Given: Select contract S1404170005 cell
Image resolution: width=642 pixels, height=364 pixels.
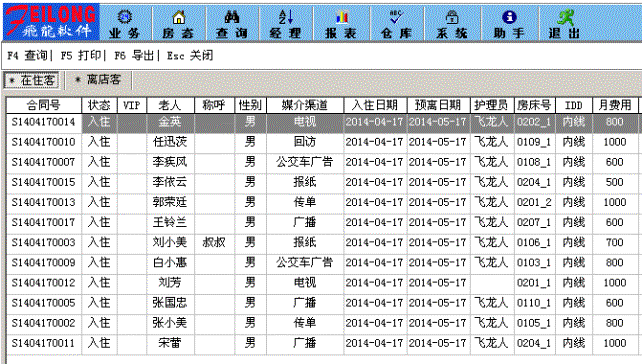Looking at the screenshot, I should (x=44, y=303).
